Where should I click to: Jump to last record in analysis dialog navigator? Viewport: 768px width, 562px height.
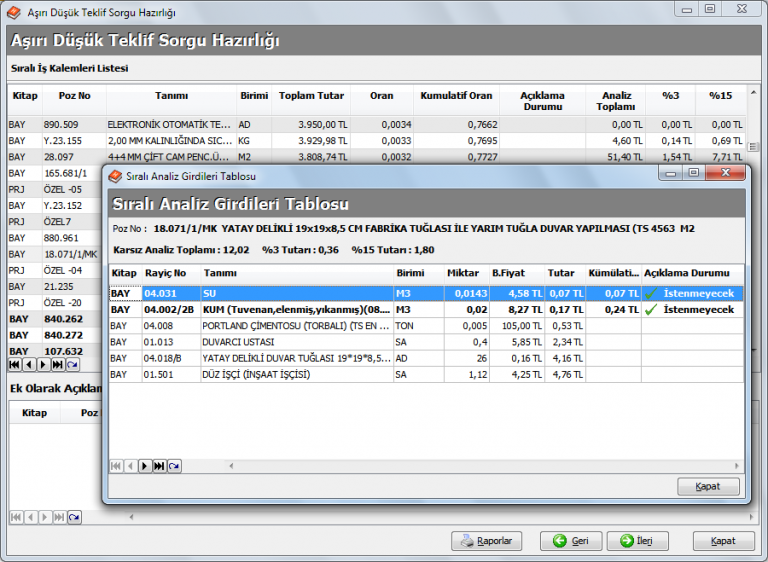(x=160, y=466)
